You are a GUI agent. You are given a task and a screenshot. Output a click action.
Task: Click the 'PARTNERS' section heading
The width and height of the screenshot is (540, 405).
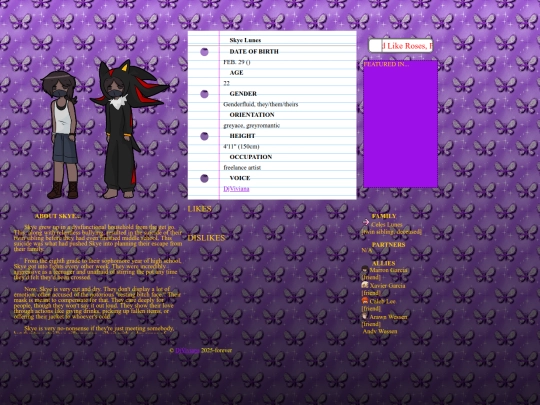[388, 245]
